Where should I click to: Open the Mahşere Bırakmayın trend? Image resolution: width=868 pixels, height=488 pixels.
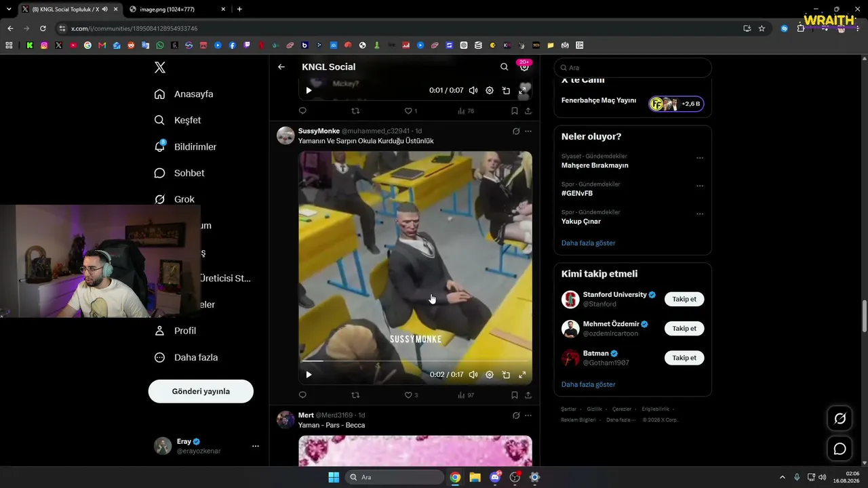click(x=595, y=165)
